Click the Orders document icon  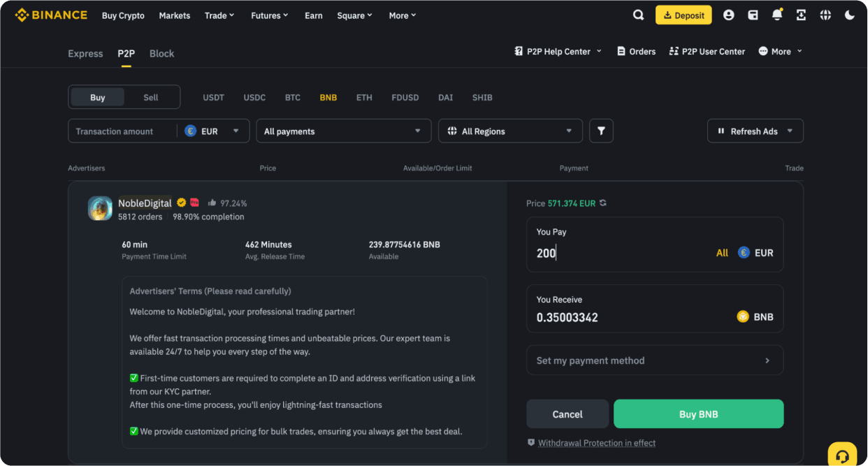(621, 51)
